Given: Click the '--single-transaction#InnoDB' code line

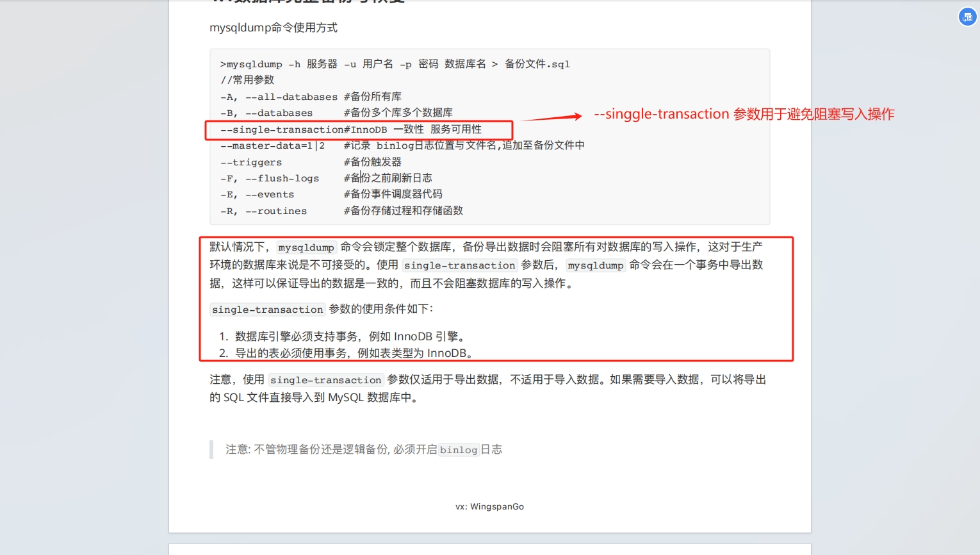Looking at the screenshot, I should click(x=351, y=129).
